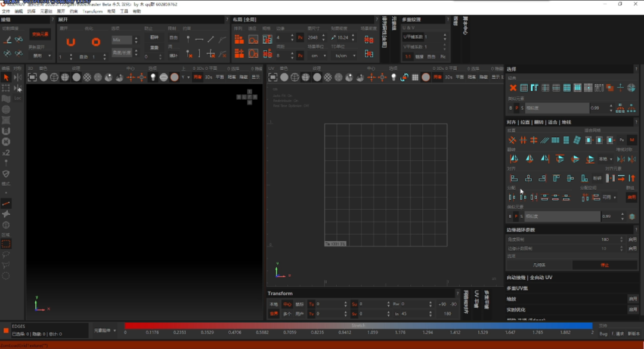Click the flip horizontal icon in 翻转 row
This screenshot has width=644, height=349.
pyautogui.click(x=514, y=159)
